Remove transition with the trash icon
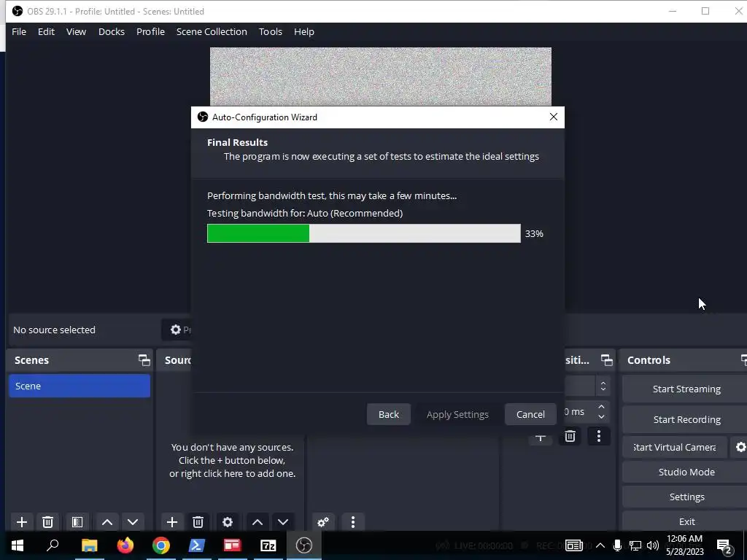The image size is (747, 560). pyautogui.click(x=570, y=436)
